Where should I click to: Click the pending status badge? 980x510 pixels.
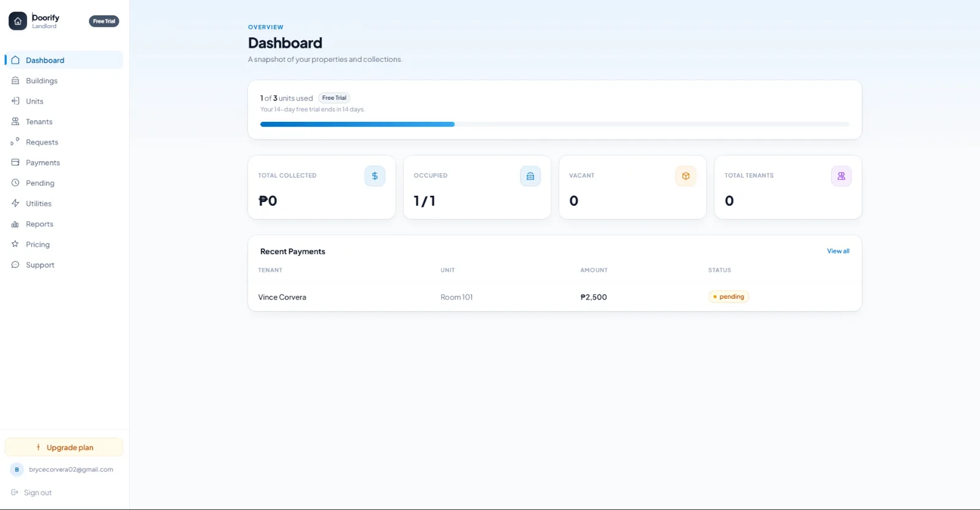point(728,297)
